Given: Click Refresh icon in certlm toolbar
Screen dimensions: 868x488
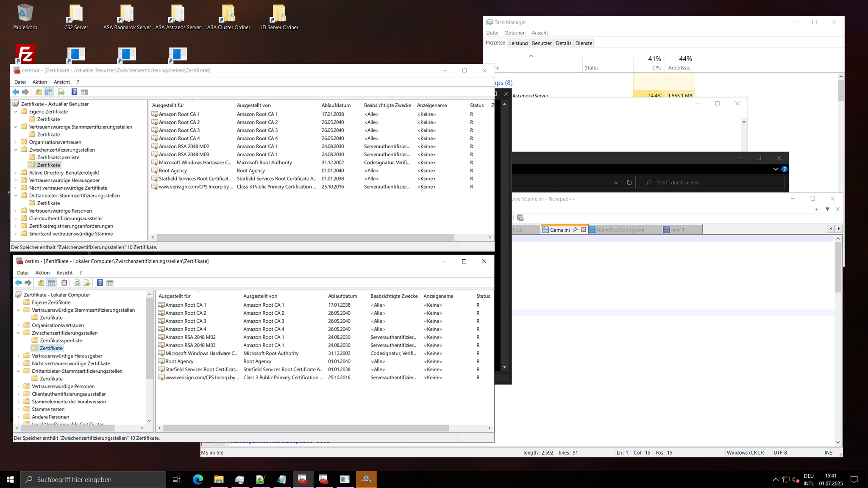Looking at the screenshot, I should click(x=77, y=283).
